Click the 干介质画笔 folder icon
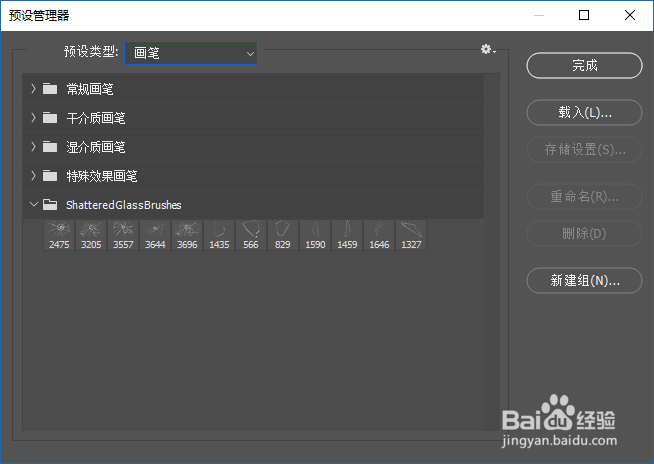Screen dimensions: 654x464 [x=50, y=118]
